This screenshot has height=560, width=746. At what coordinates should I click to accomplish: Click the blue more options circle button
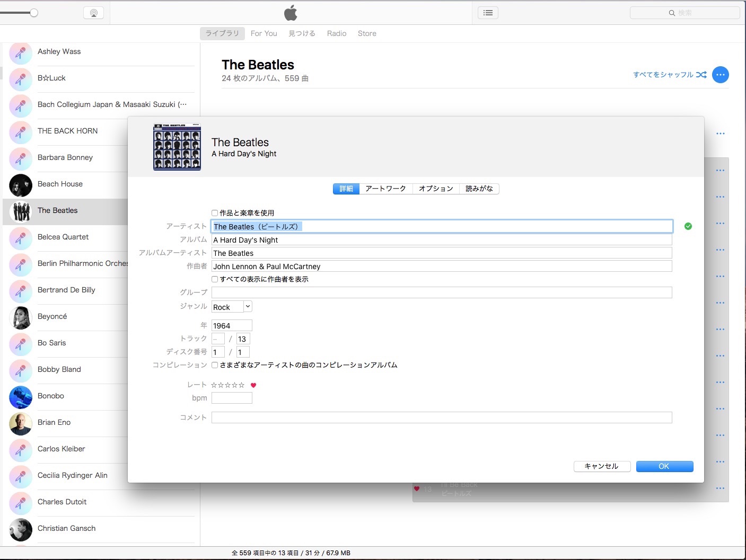click(720, 75)
